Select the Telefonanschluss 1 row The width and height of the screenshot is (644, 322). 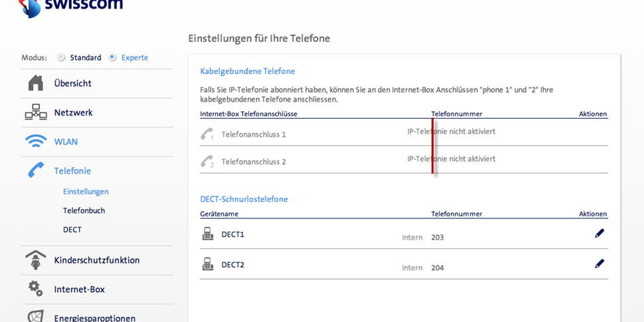254,134
